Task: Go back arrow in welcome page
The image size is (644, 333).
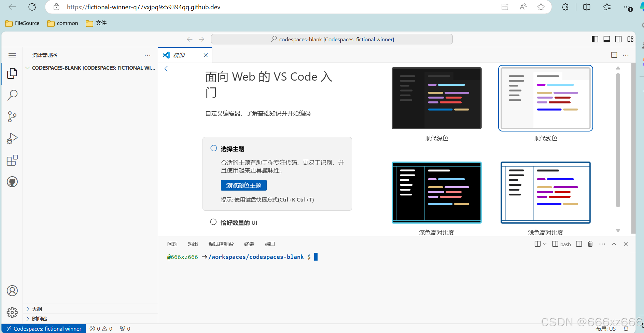Action: click(166, 69)
